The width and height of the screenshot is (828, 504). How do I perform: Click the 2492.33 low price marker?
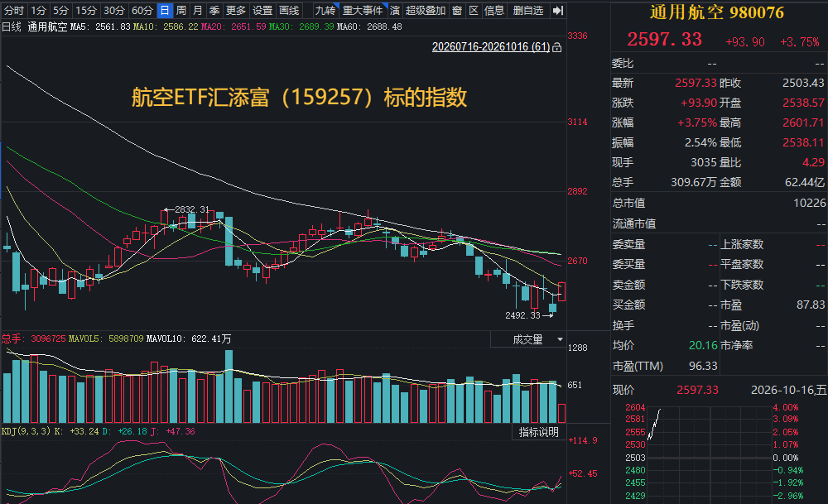point(522,315)
